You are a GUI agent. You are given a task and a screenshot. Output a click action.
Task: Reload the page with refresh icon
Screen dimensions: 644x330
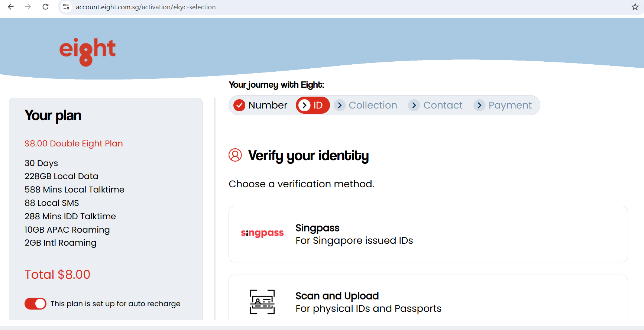click(x=45, y=7)
